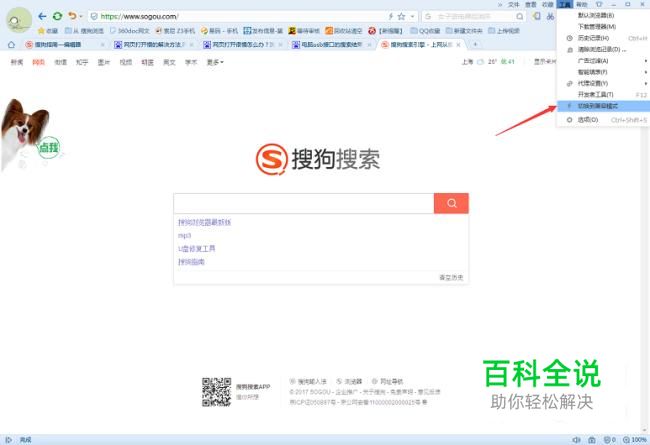650x445 pixels.
Task: Expand the 智能填表(F) submenu
Action: tap(603, 72)
